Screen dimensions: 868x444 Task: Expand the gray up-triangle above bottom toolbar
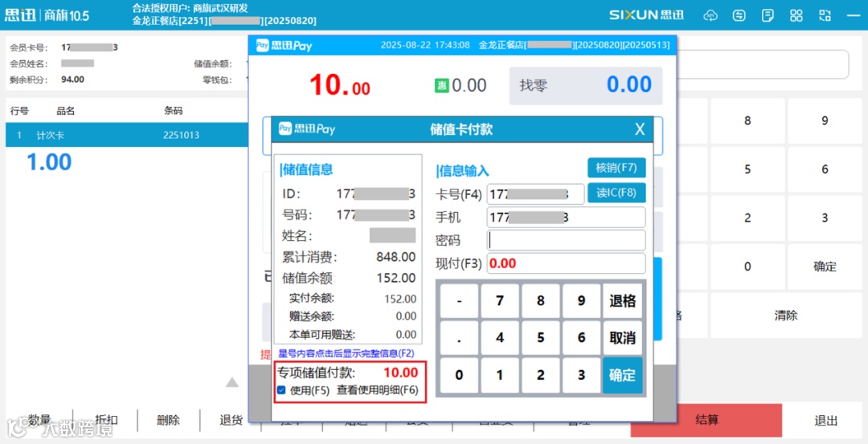[232, 382]
